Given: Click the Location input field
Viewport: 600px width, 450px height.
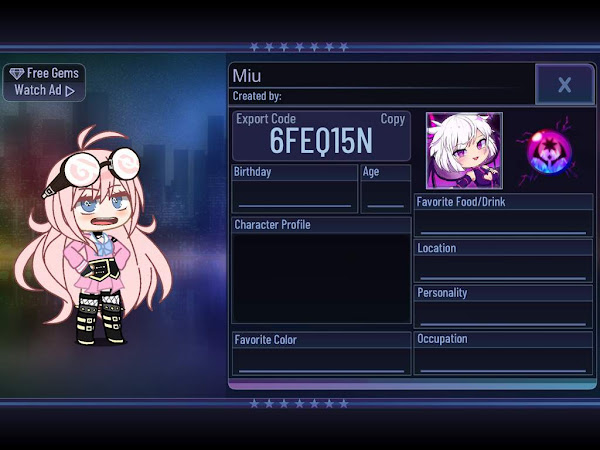Looking at the screenshot, I should coord(503,269).
